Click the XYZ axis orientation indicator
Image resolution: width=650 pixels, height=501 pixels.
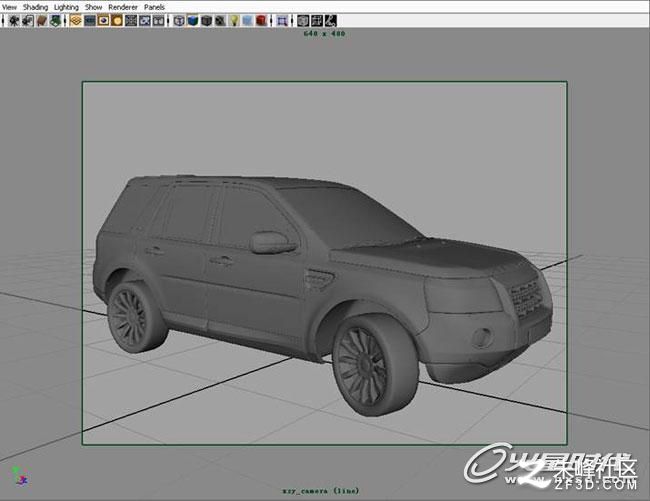tap(20, 477)
